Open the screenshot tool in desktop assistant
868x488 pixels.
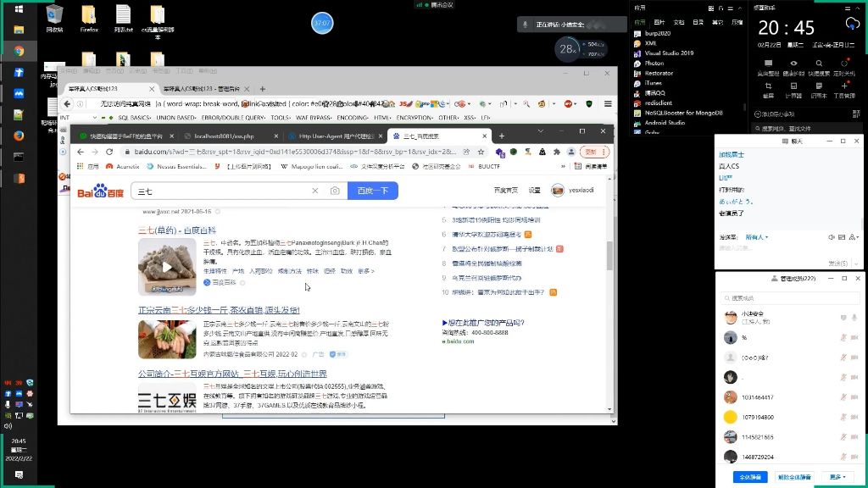click(x=768, y=90)
